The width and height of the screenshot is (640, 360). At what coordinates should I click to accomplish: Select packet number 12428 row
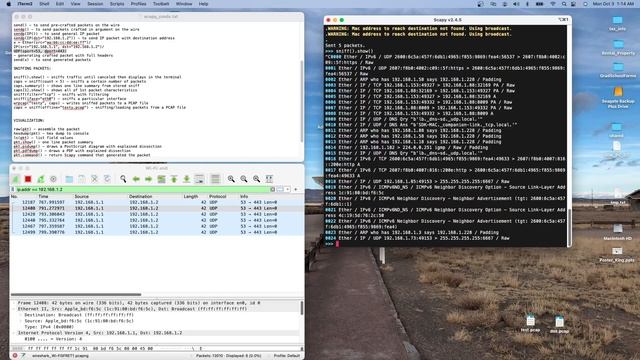click(157, 214)
